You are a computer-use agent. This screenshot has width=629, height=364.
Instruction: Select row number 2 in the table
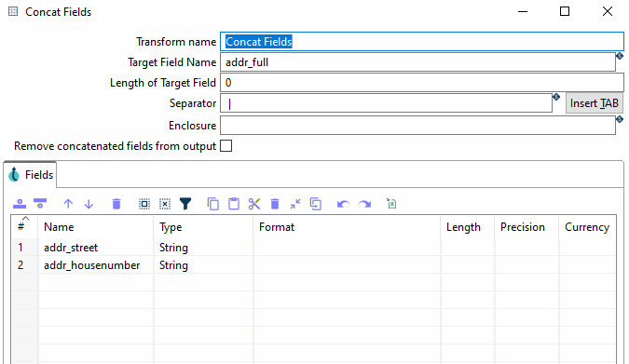click(25, 265)
